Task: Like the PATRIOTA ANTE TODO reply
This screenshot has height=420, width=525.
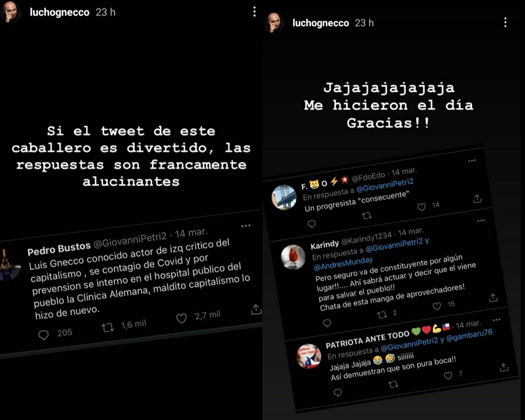Action: pyautogui.click(x=448, y=376)
